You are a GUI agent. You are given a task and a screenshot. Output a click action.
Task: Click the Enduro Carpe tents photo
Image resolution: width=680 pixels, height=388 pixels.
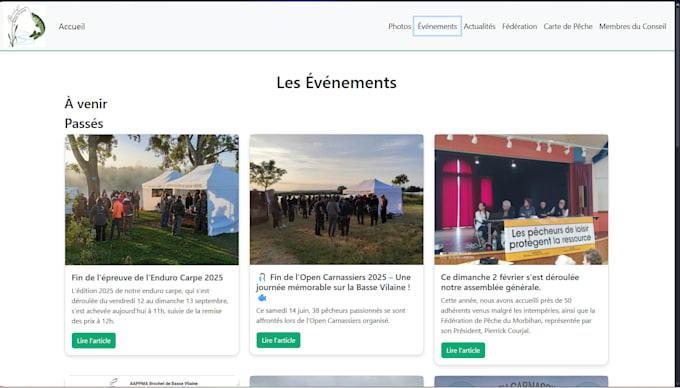pos(152,199)
